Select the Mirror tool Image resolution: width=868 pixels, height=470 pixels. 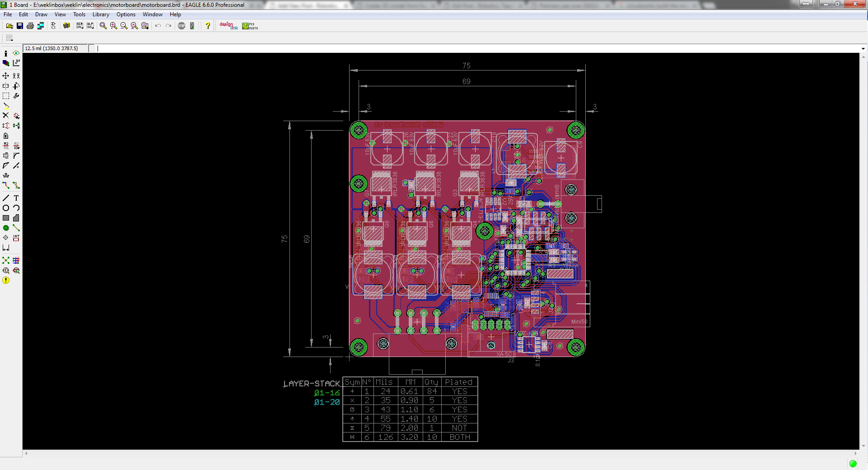coord(6,86)
